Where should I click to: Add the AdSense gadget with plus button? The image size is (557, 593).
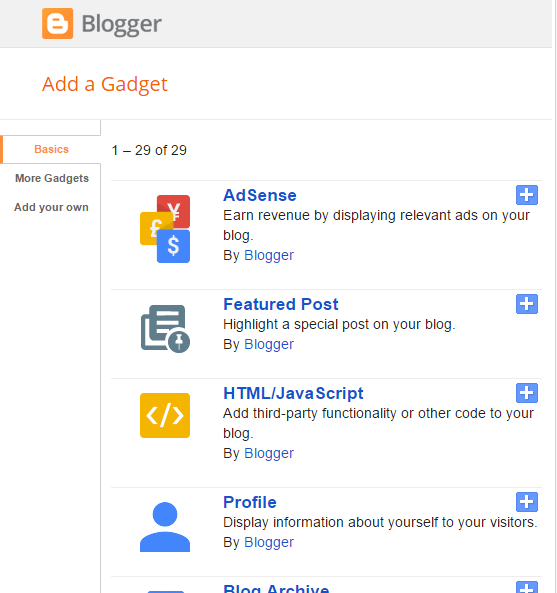527,195
